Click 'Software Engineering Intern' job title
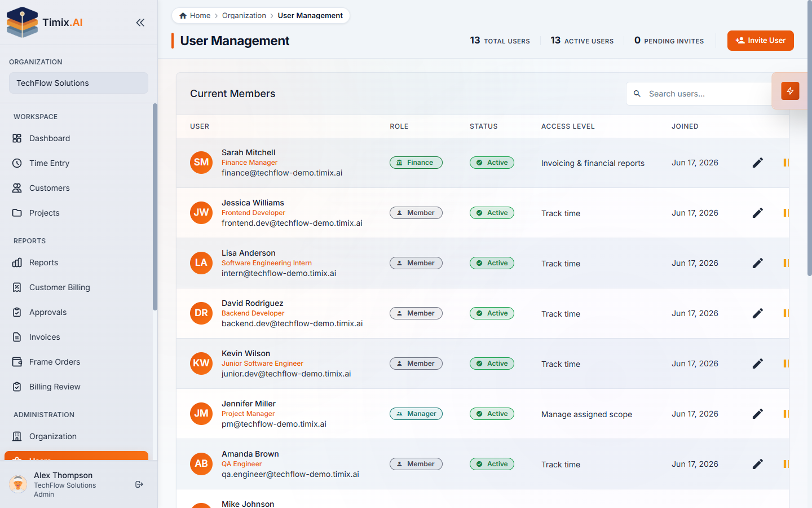 (x=267, y=263)
